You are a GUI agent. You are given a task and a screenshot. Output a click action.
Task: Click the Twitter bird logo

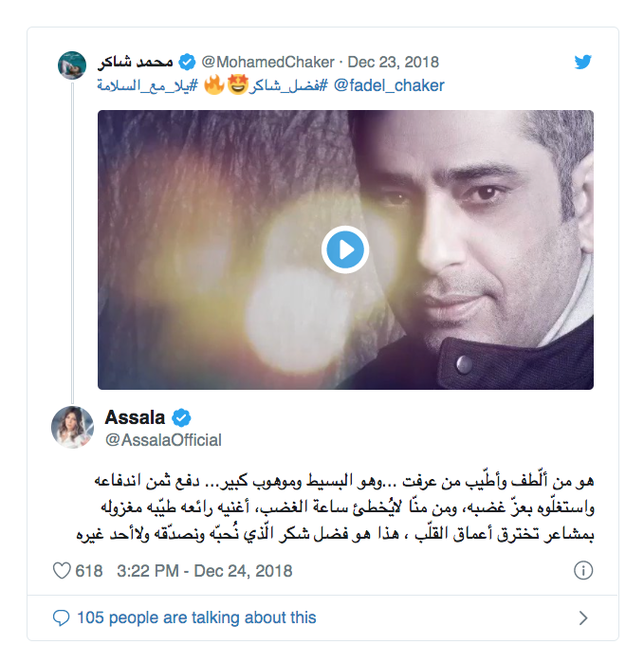[x=582, y=62]
